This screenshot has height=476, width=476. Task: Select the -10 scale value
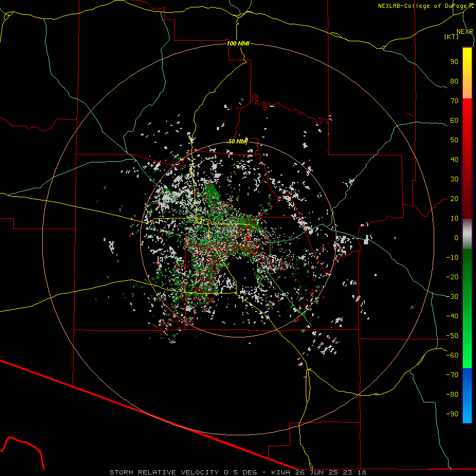[452, 258]
